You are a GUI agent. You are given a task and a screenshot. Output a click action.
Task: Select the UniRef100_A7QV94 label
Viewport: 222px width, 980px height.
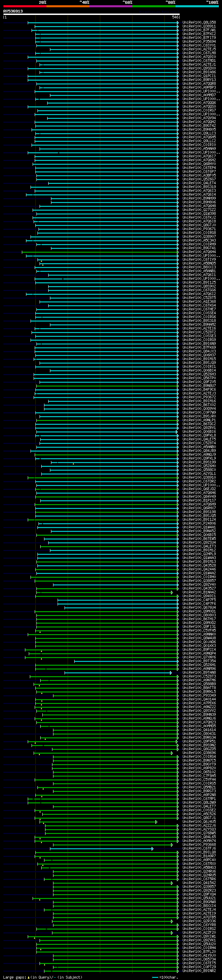point(199,118)
